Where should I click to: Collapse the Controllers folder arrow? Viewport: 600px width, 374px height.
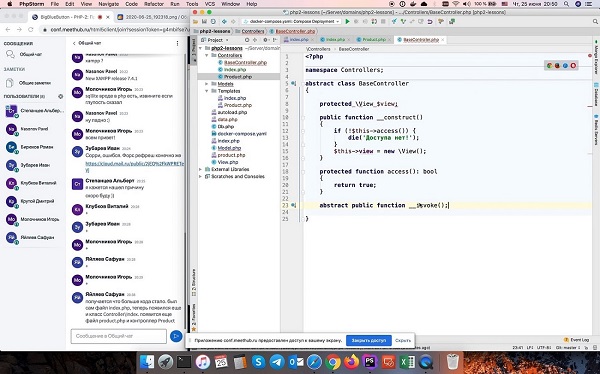[x=207, y=56]
